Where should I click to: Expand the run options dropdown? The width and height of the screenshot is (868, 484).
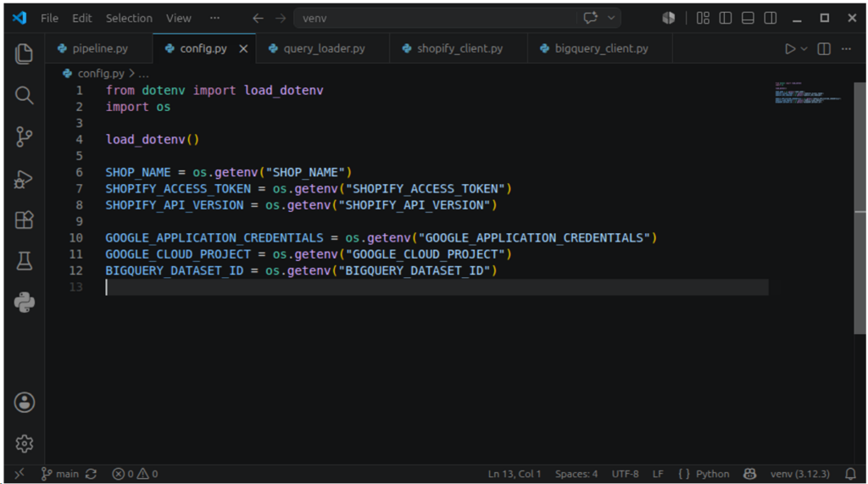804,48
